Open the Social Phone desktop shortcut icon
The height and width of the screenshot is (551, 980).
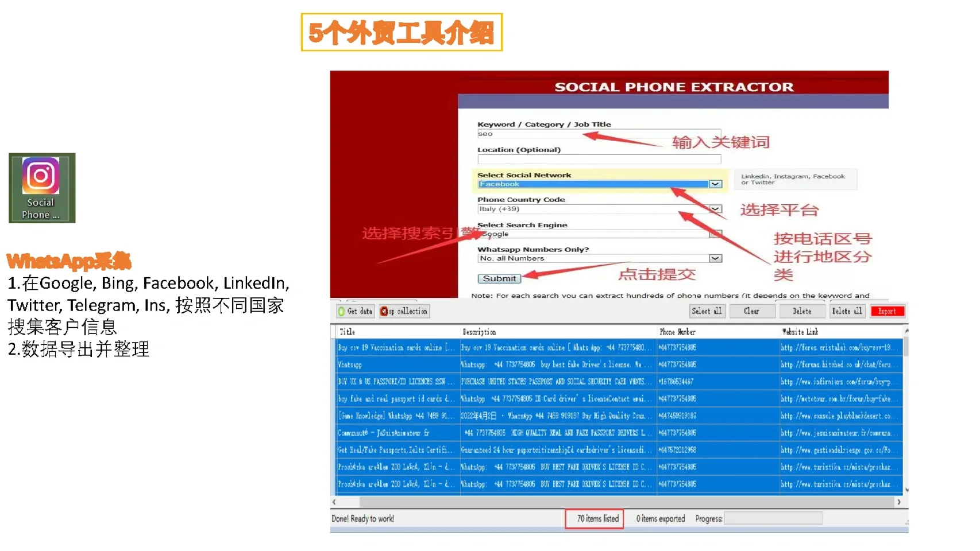pos(42,188)
